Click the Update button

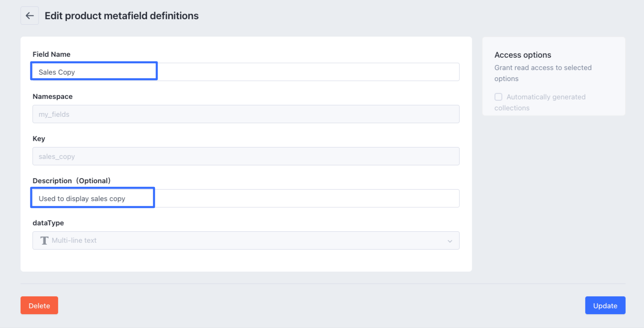[x=605, y=306]
